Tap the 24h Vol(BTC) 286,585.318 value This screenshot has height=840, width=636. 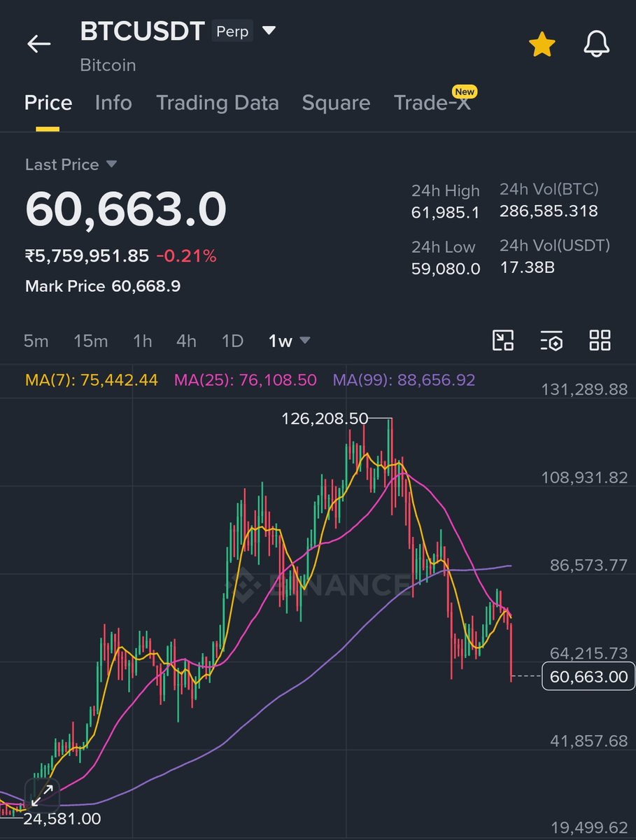(549, 211)
